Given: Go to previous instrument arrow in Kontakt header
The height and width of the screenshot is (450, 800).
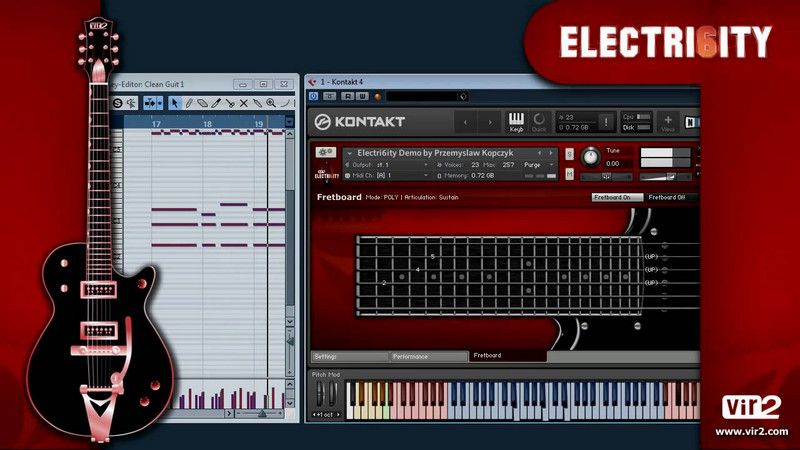Looking at the screenshot, I should (x=465, y=122).
